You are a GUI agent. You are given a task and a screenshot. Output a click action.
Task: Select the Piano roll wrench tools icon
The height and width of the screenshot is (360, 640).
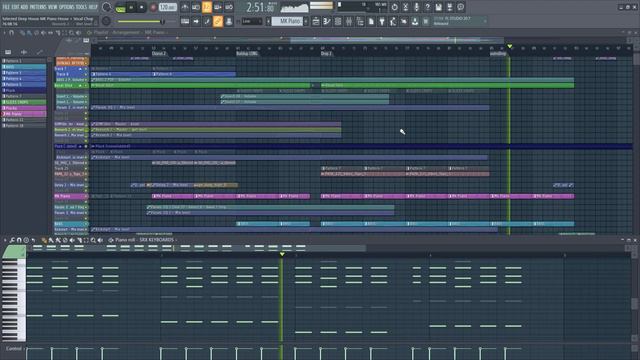click(x=12, y=240)
